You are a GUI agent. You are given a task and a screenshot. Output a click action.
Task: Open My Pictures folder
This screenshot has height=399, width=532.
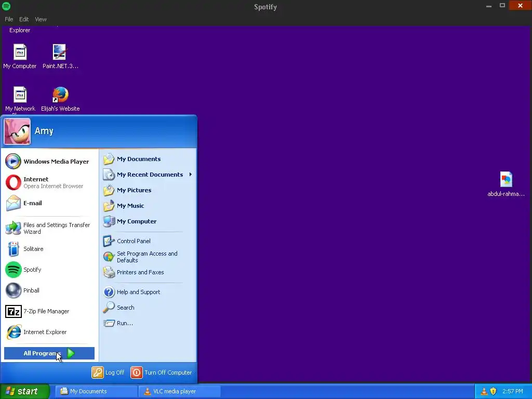[148, 190]
